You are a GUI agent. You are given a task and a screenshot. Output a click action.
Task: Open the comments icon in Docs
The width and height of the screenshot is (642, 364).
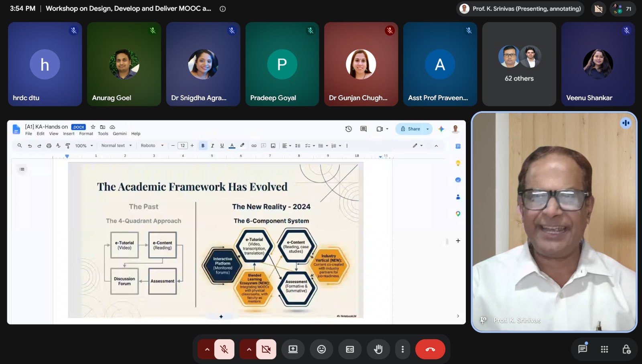[x=364, y=129]
